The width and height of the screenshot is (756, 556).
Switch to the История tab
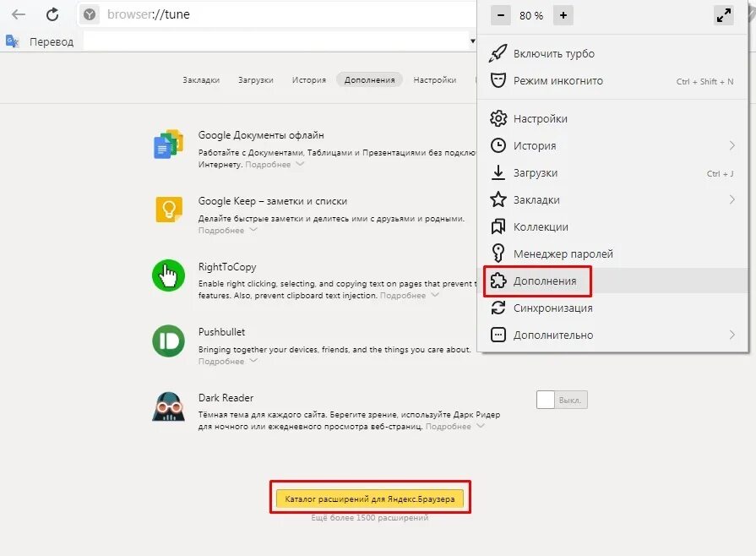(x=309, y=80)
